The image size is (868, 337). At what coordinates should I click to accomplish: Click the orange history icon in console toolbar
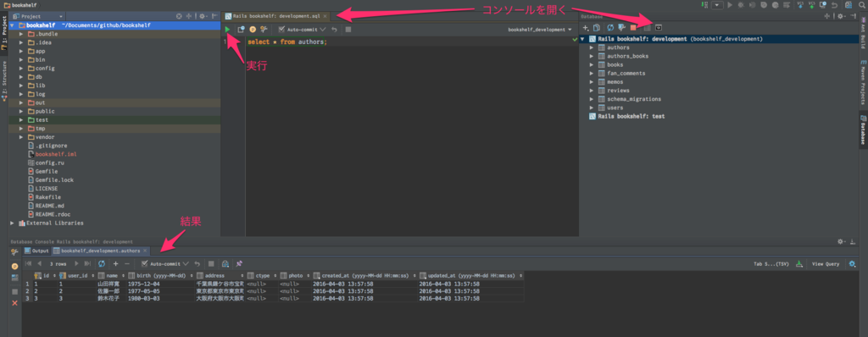pyautogui.click(x=253, y=30)
